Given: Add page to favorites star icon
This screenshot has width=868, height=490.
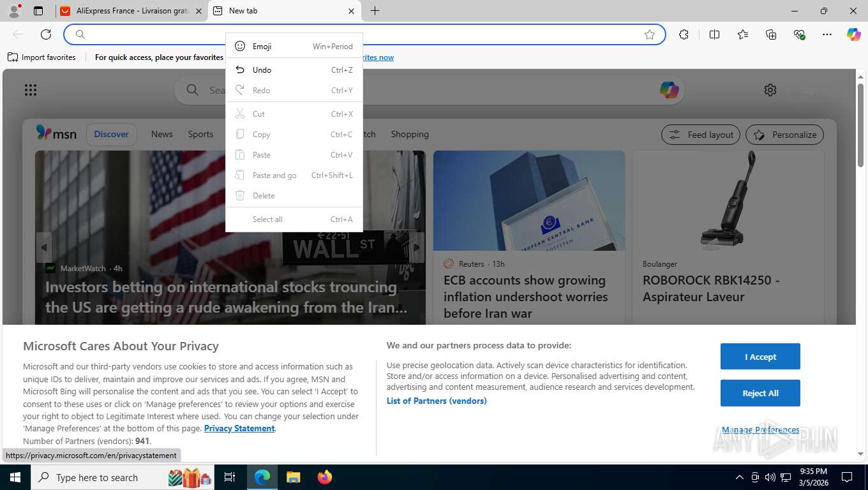Looking at the screenshot, I should (650, 34).
